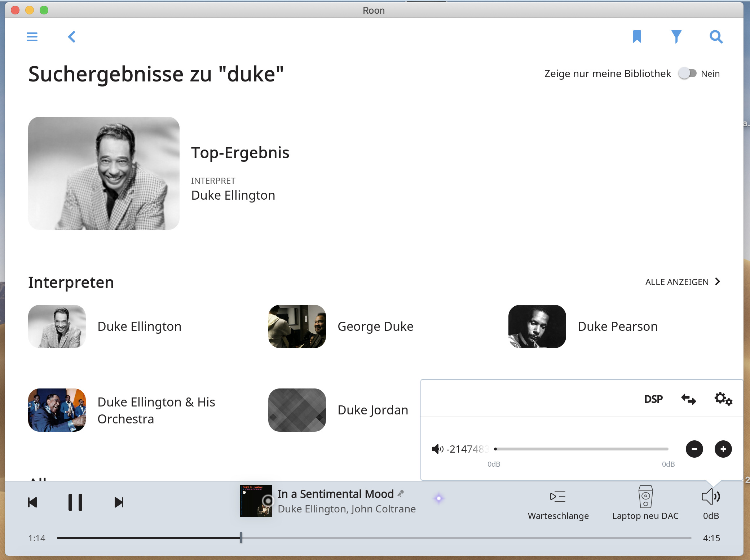
Task: Open now playing album cover
Action: coord(256,501)
